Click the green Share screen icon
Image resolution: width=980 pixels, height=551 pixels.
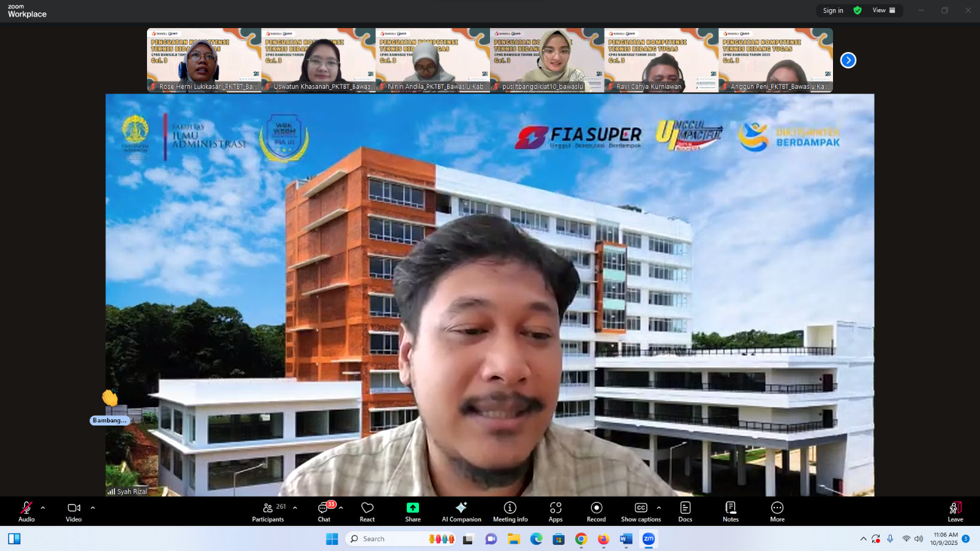pyautogui.click(x=413, y=508)
